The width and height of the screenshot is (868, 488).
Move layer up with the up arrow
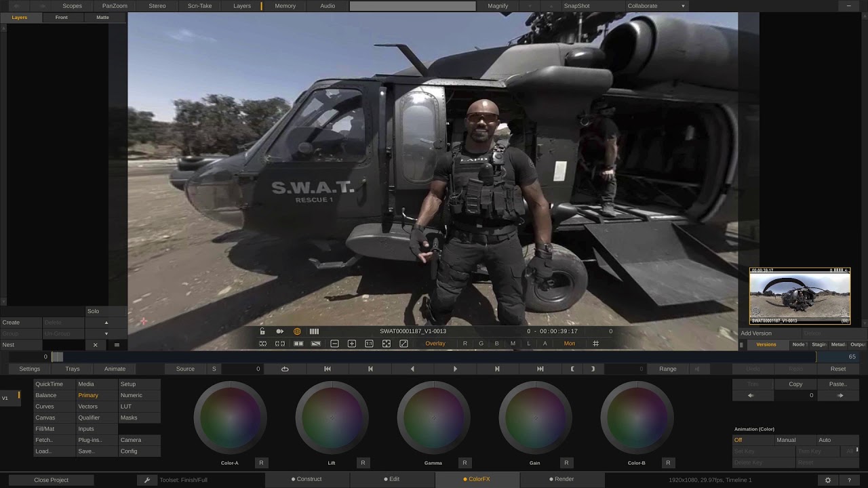click(x=106, y=323)
